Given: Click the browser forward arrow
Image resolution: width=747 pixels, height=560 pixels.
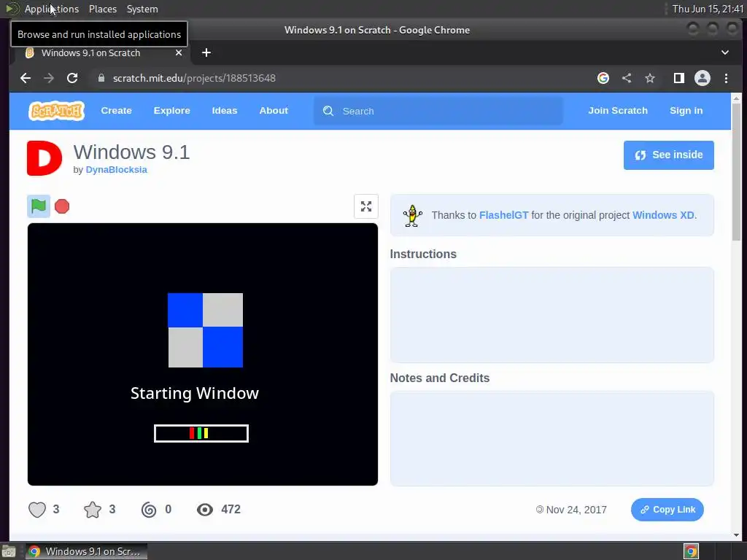Looking at the screenshot, I should point(49,78).
